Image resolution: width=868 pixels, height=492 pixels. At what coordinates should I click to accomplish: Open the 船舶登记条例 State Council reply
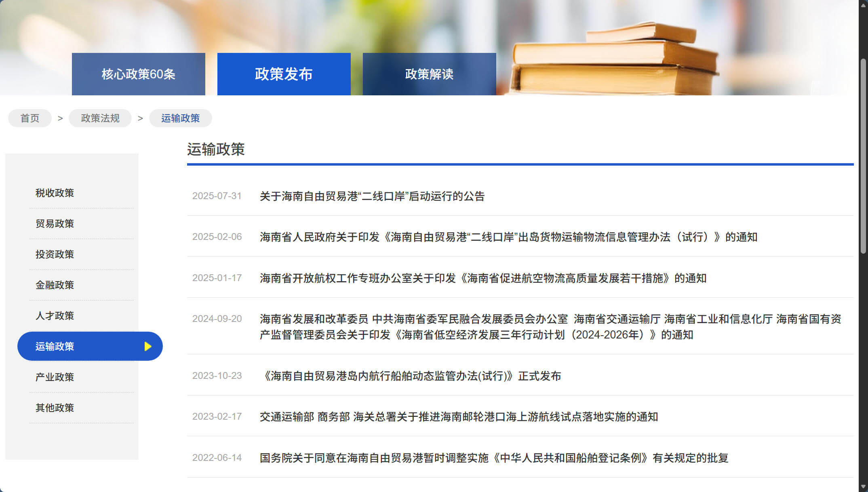click(494, 458)
